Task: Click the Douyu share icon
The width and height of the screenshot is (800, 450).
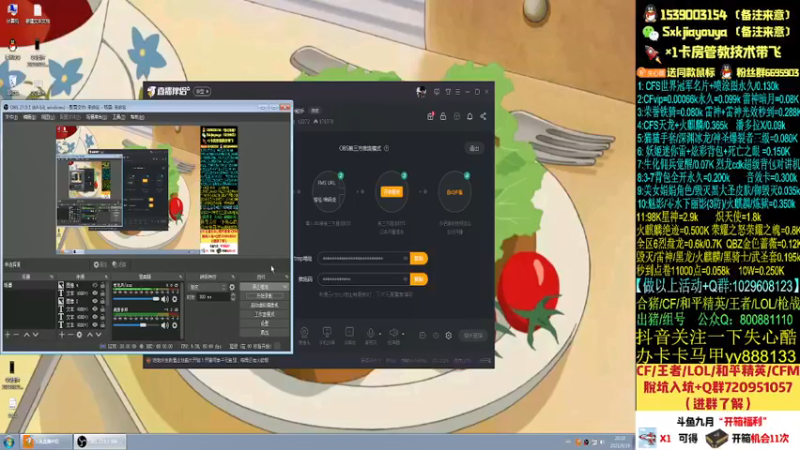Action: [483, 116]
